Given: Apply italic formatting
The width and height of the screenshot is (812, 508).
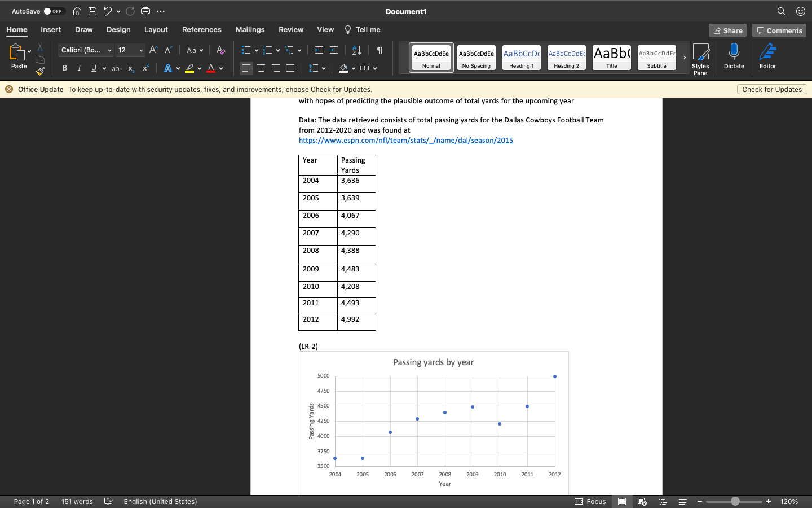Looking at the screenshot, I should click(79, 68).
